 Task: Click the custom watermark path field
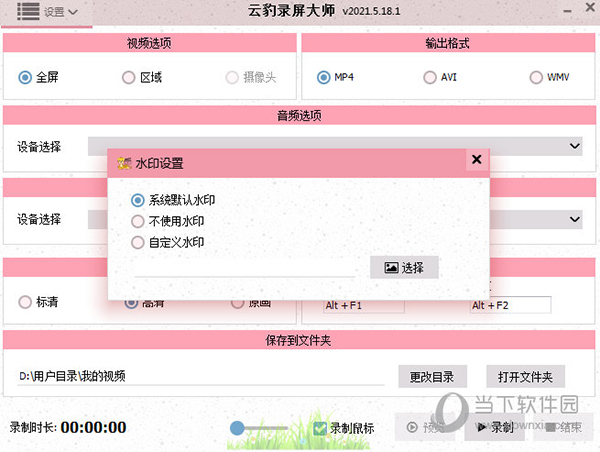click(x=245, y=269)
